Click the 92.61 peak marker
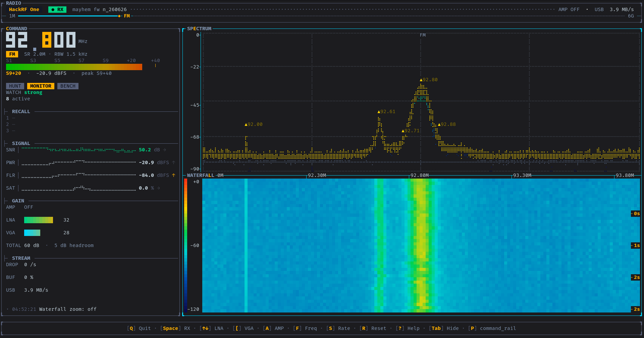This screenshot has width=644, height=338. (386, 111)
